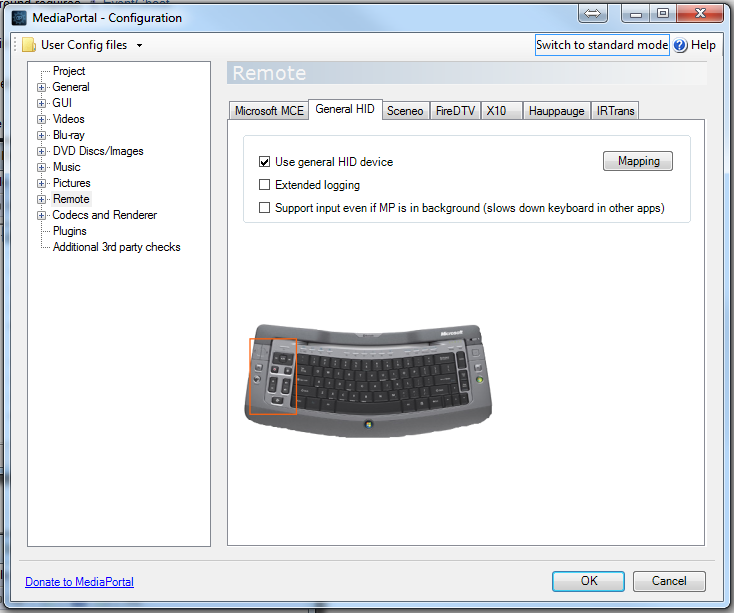Close the Configuration window
This screenshot has width=734, height=613.
pos(700,14)
